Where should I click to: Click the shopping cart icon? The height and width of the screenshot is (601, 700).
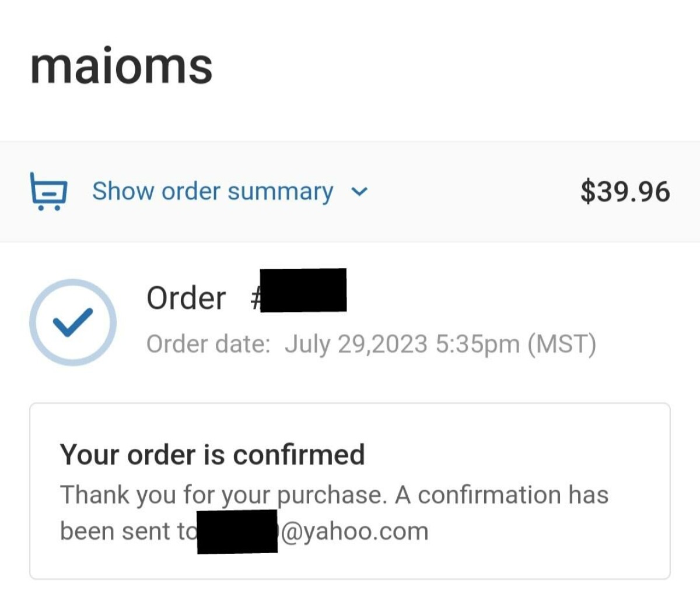[x=48, y=191]
